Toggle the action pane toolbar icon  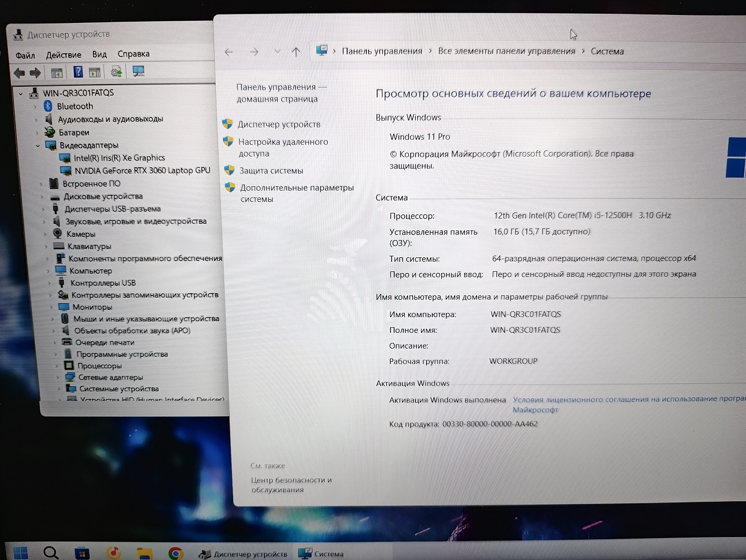tap(95, 72)
